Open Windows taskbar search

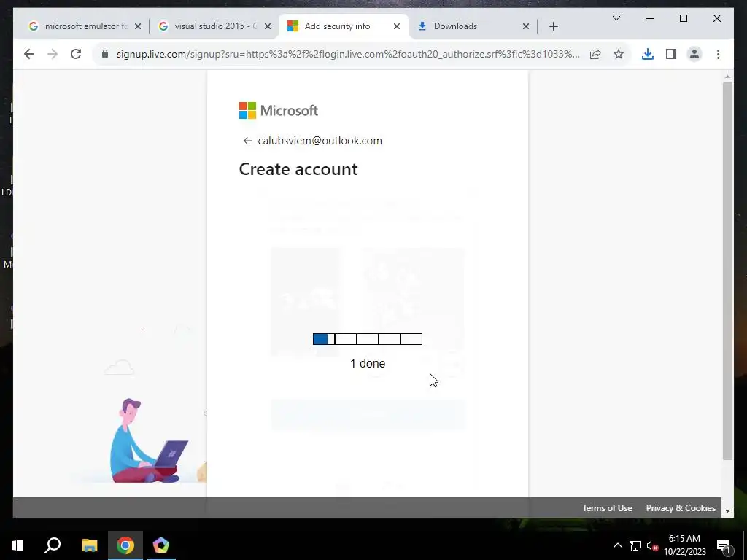tap(53, 545)
